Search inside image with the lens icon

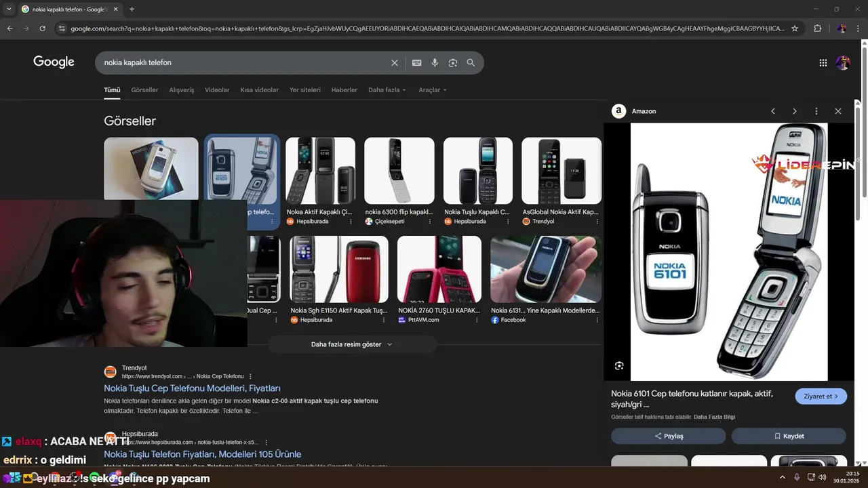pos(619,366)
